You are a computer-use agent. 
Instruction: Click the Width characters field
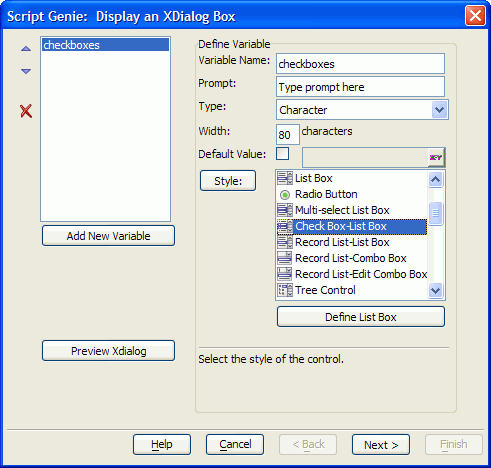click(288, 135)
